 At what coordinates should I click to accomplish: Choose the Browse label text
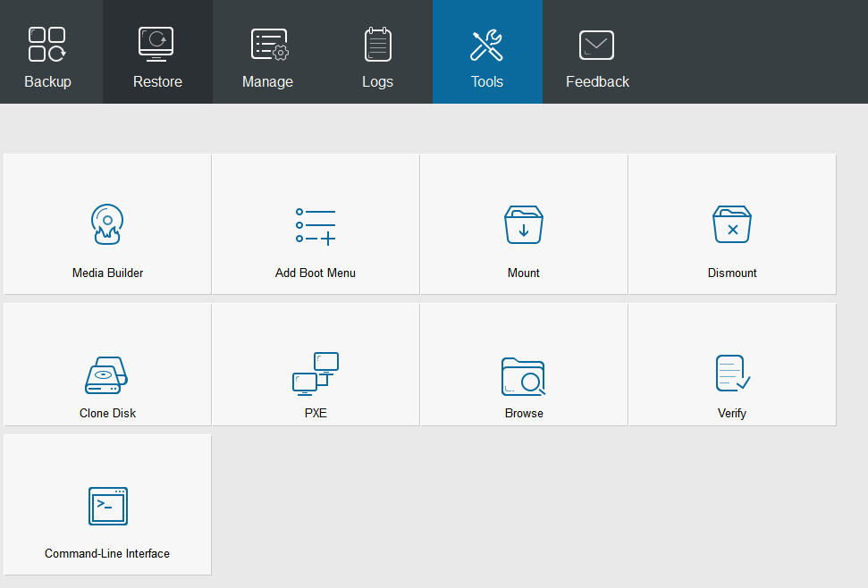coord(524,413)
